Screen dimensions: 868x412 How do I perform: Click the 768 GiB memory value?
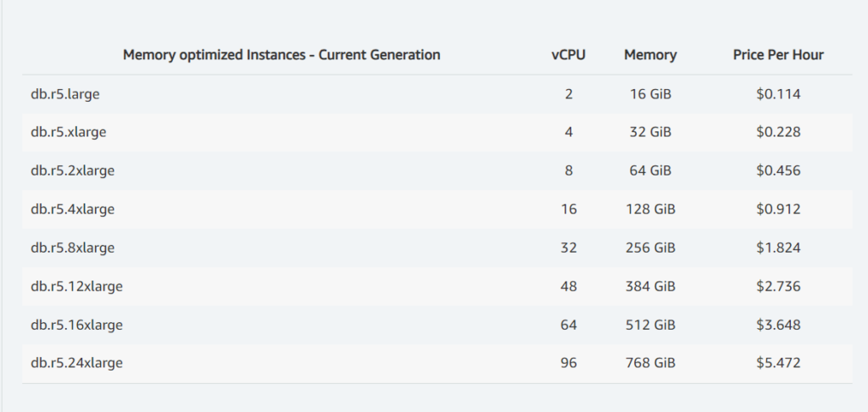pyautogui.click(x=650, y=363)
